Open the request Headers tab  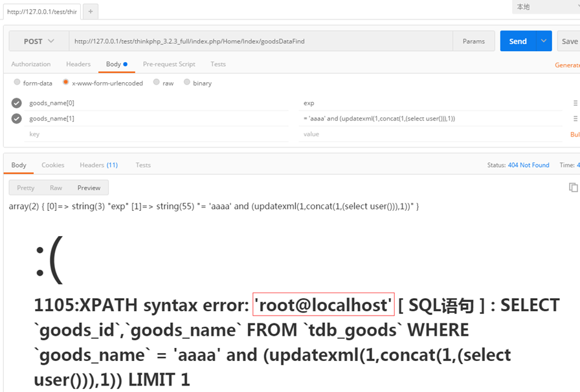[78, 64]
